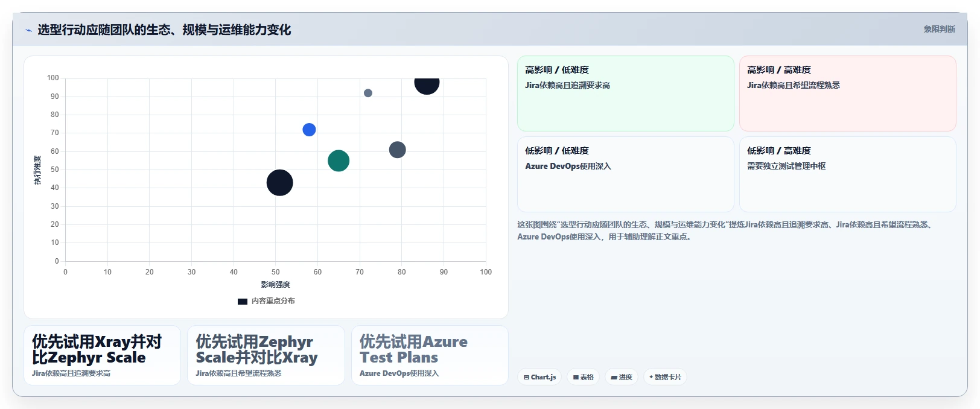The width and height of the screenshot is (980, 409).
Task: Open the 高影响 / 低难度 quadrant card
Action: coord(626,94)
